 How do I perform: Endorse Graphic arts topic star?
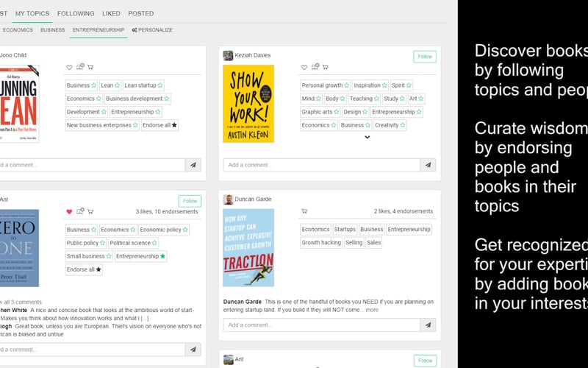(337, 112)
